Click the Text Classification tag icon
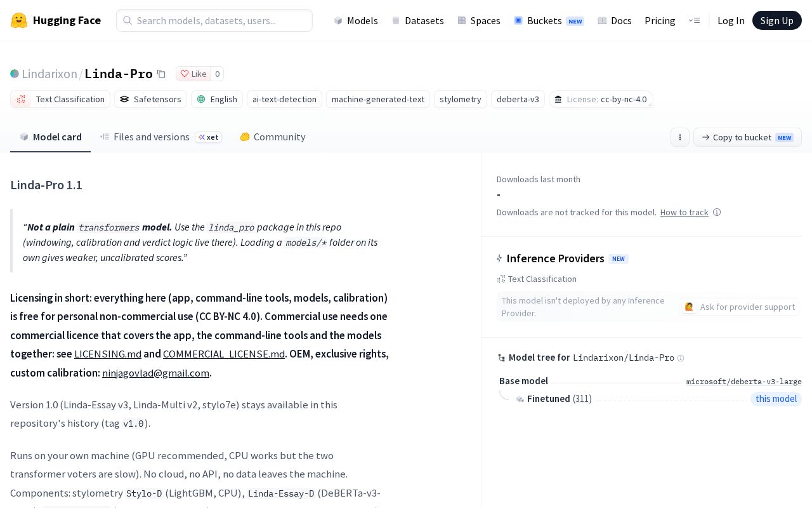 pos(21,99)
